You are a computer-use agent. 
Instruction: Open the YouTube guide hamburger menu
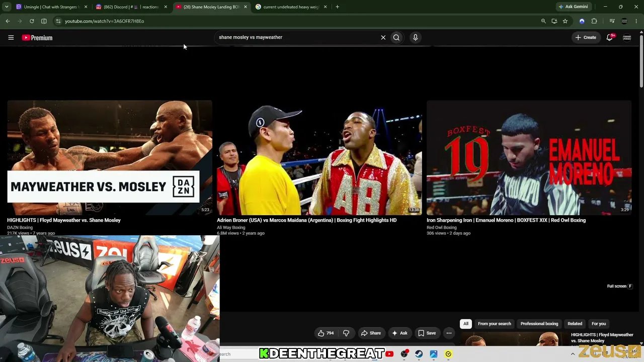coord(11,38)
